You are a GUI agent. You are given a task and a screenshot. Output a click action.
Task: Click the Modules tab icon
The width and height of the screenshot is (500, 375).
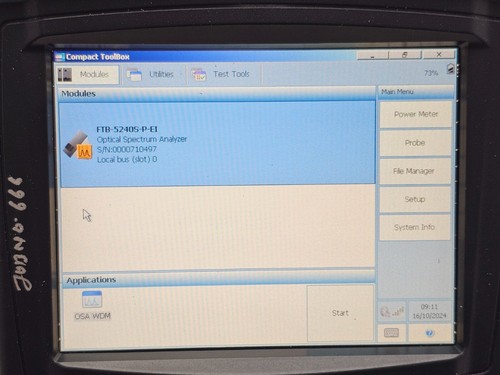click(x=65, y=75)
